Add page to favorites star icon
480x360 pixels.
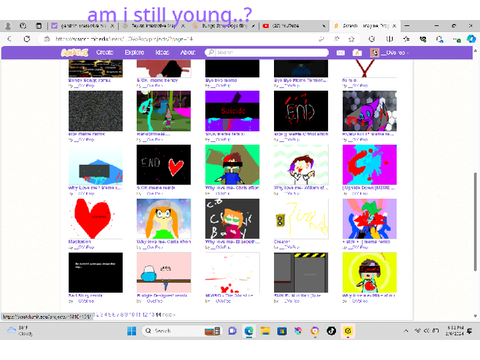pyautogui.click(x=351, y=39)
